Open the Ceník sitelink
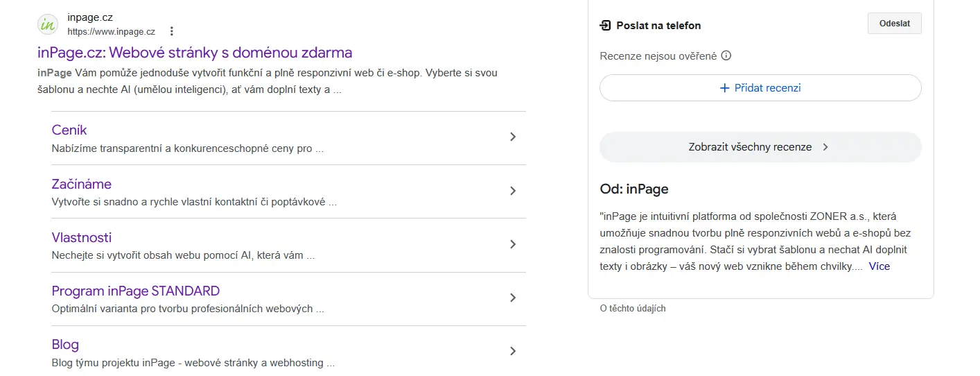Image resolution: width=980 pixels, height=376 pixels. point(69,130)
